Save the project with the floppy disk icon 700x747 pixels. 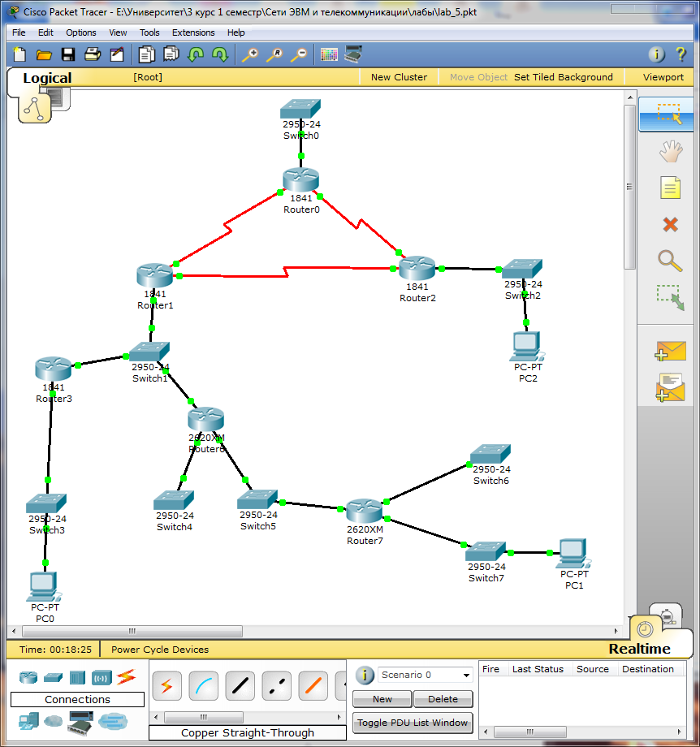coord(68,54)
